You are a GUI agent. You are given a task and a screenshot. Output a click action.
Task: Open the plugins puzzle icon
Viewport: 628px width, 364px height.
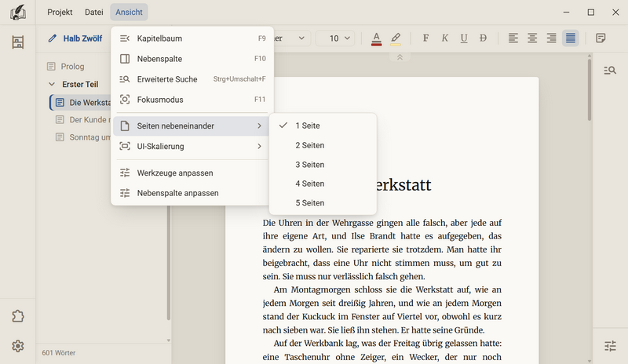pos(17,316)
